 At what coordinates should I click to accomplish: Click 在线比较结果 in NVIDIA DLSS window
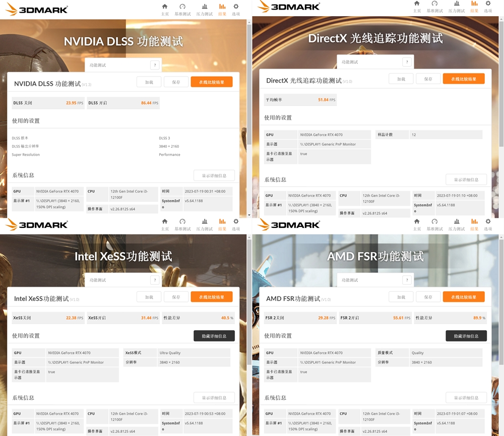[212, 82]
